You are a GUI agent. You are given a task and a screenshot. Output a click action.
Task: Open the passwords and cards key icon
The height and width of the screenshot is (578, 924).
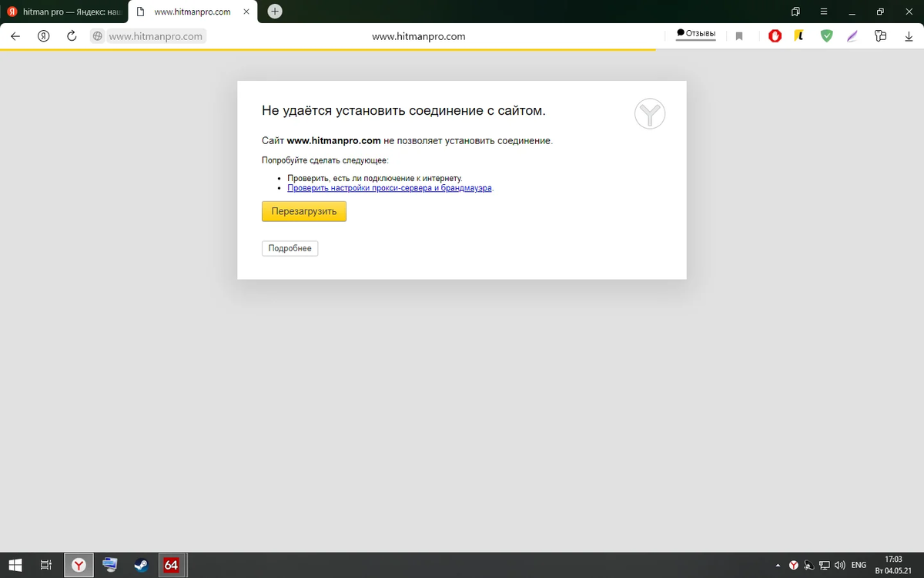coord(881,36)
